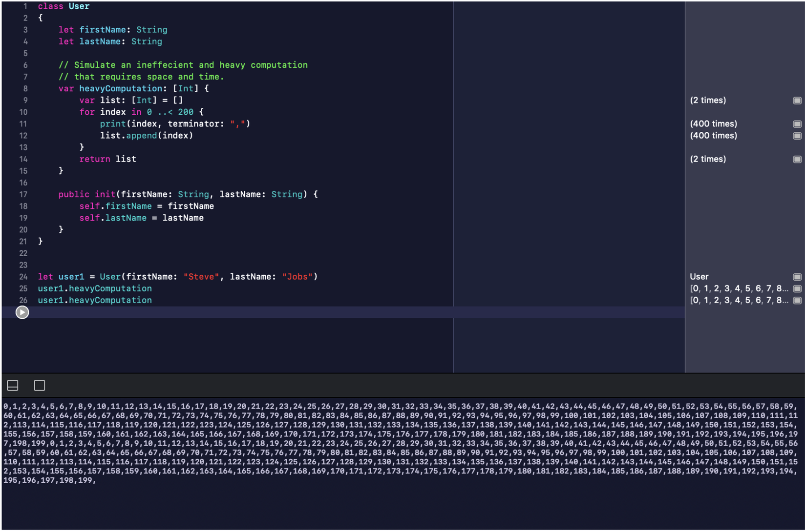This screenshot has height=532, width=806.
Task: Open Quick Look for the print line's (400 times) result
Action: tap(797, 124)
